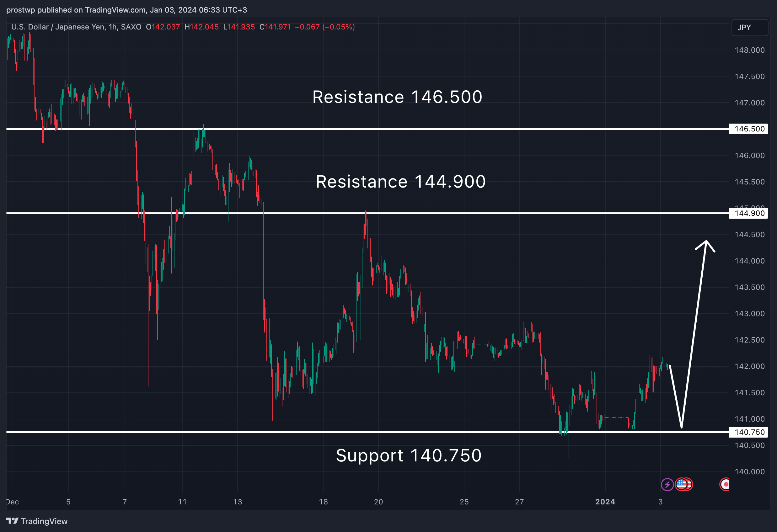Click the "18" date on time axis
Viewport: 777px width, 532px height.
(323, 502)
